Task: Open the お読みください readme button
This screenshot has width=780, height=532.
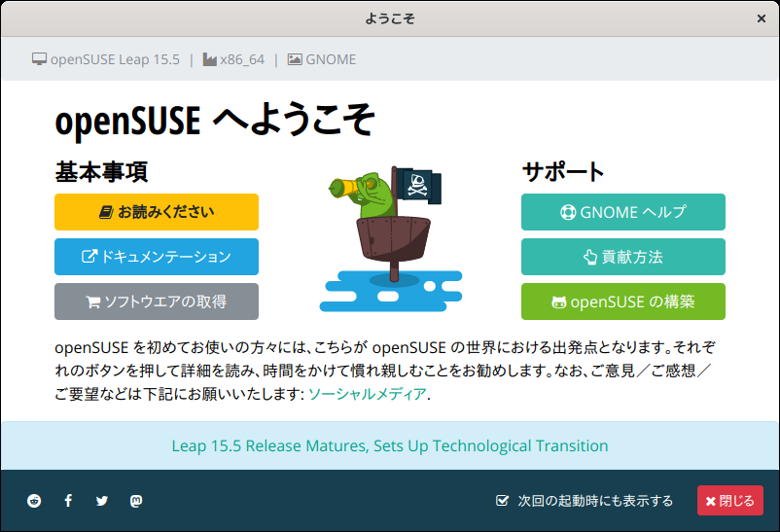Action: click(x=157, y=212)
